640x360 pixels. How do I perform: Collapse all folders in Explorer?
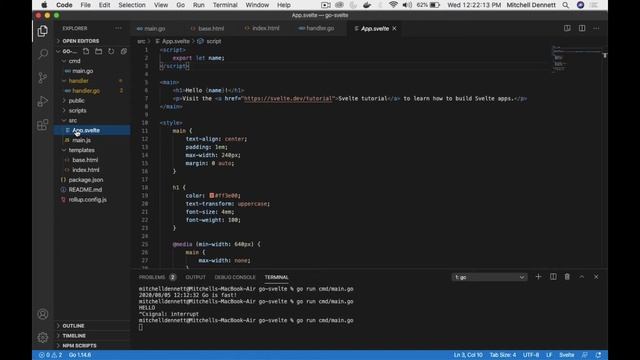tap(124, 51)
